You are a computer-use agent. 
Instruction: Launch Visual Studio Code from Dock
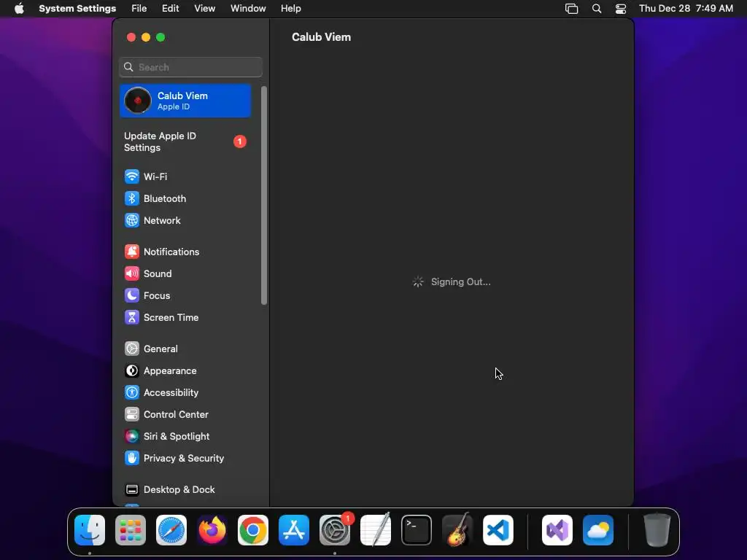[x=498, y=530]
